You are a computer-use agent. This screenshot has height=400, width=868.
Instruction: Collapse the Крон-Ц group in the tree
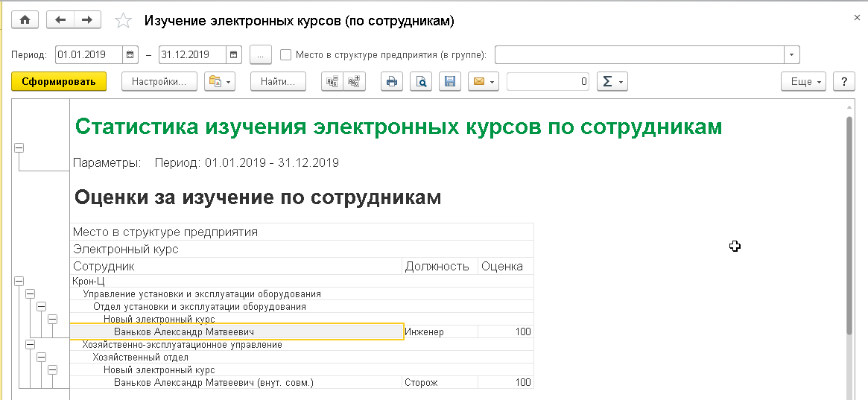19,282
